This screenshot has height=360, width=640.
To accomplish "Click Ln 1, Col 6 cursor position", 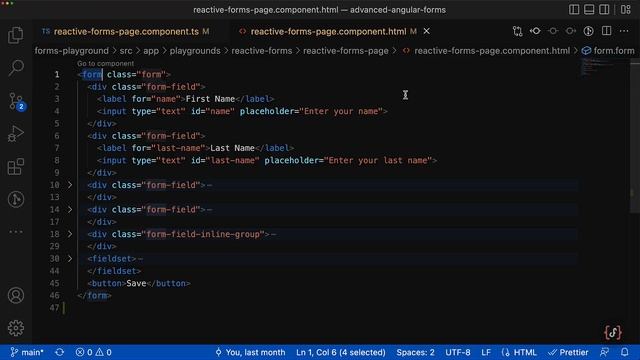I will point(340,352).
